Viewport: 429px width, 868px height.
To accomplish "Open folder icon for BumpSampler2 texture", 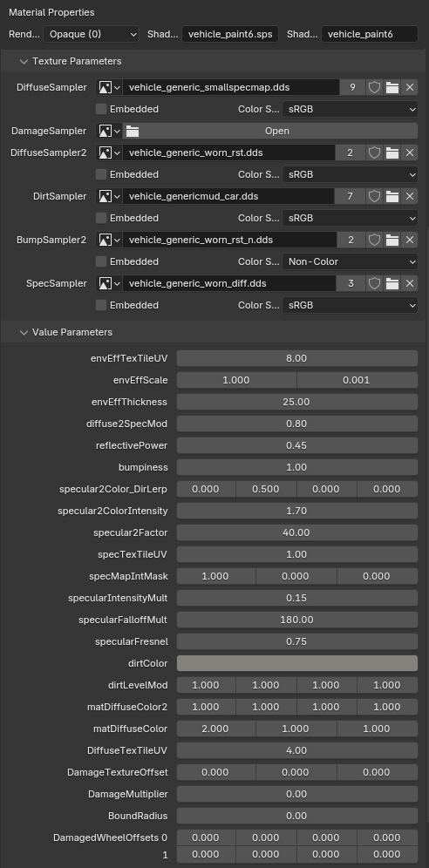I will click(392, 240).
